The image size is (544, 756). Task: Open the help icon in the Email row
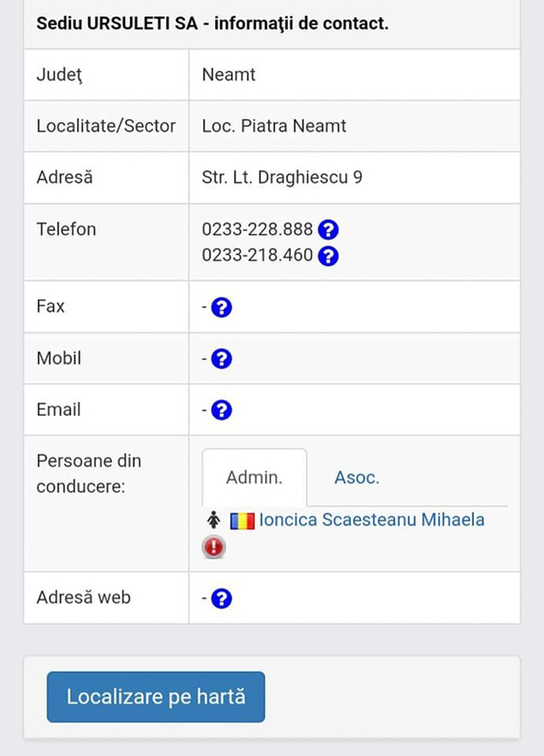(x=221, y=410)
